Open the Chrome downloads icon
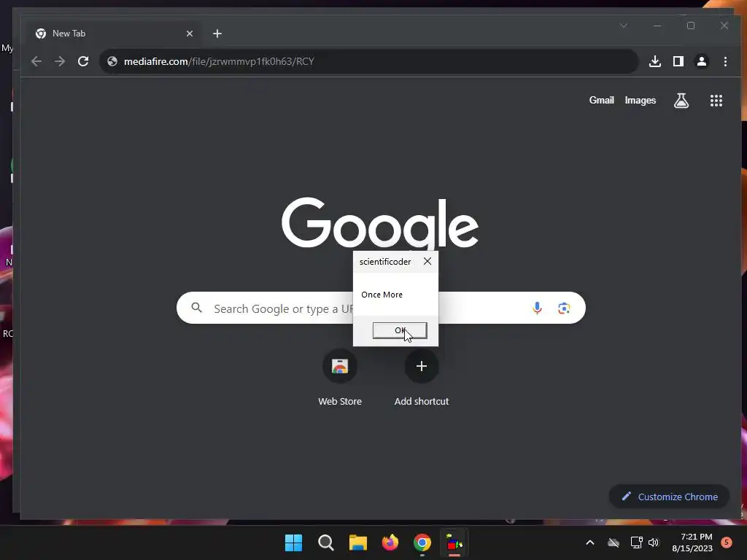This screenshot has height=560, width=747. pos(655,61)
